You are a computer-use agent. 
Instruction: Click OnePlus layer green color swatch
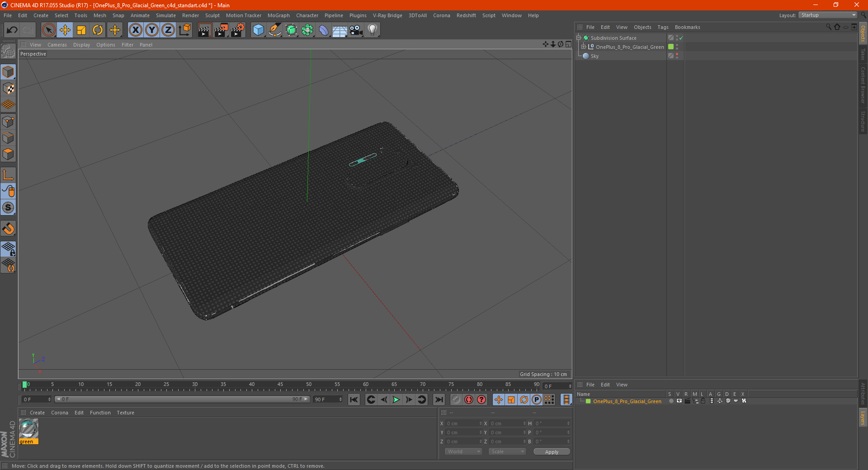pyautogui.click(x=588, y=401)
